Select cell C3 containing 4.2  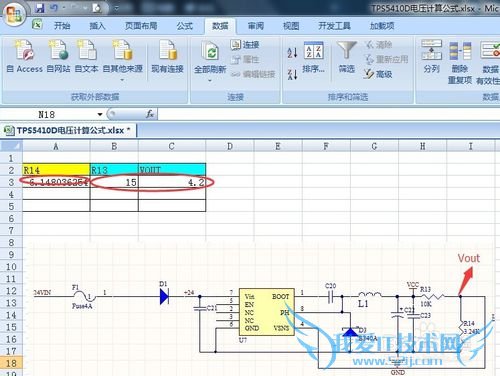click(172, 182)
